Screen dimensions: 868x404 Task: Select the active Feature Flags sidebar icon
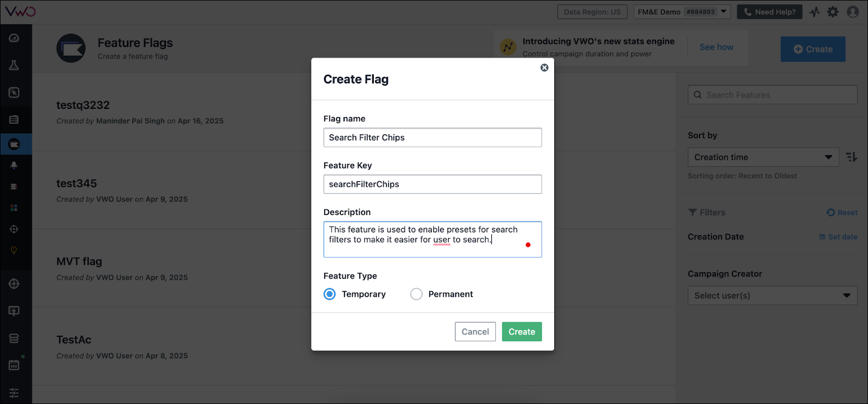14,144
